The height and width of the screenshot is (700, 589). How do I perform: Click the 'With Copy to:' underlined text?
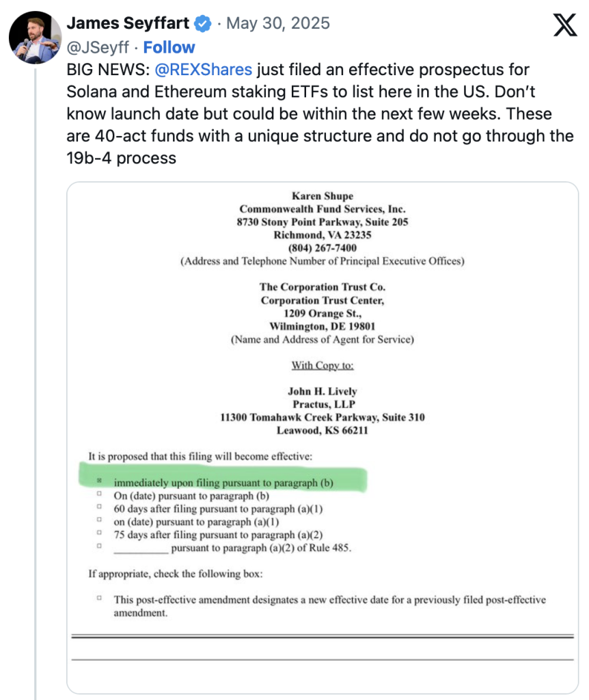(x=323, y=365)
